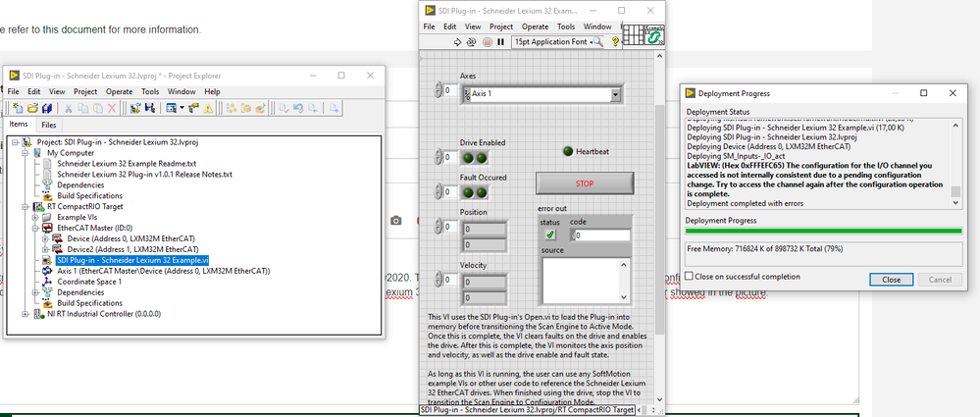The height and width of the screenshot is (417, 980).
Task: Click the Save All icon in Project Explorer toolbar
Action: [47, 108]
